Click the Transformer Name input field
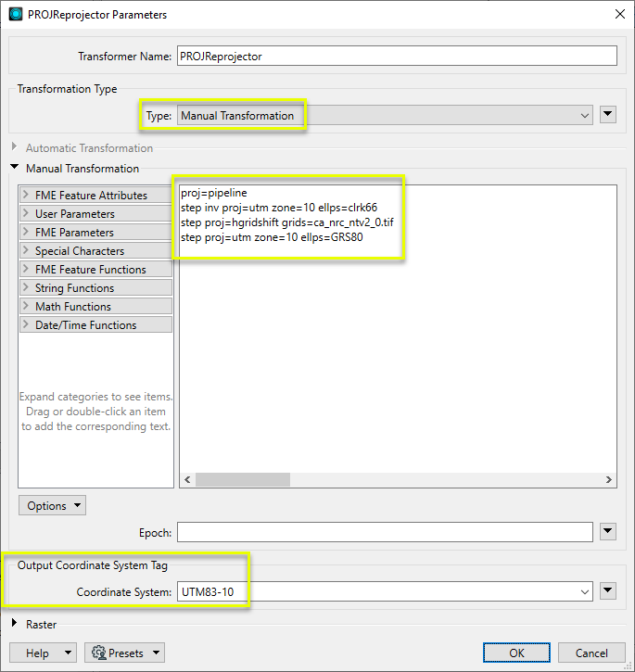 (396, 56)
